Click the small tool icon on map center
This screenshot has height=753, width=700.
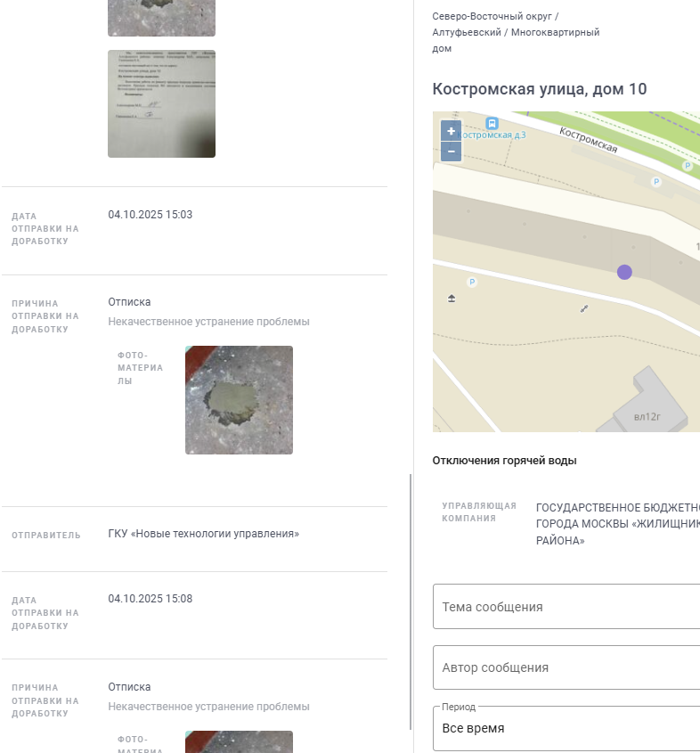pyautogui.click(x=584, y=309)
